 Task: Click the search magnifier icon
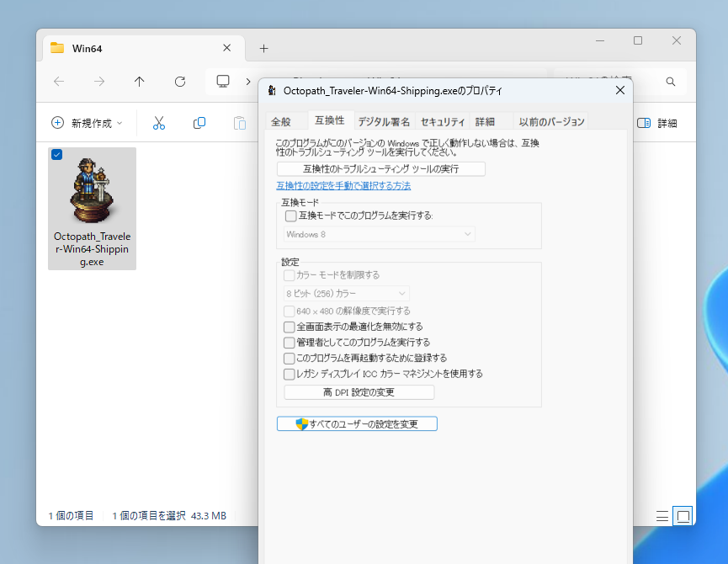coord(671,82)
